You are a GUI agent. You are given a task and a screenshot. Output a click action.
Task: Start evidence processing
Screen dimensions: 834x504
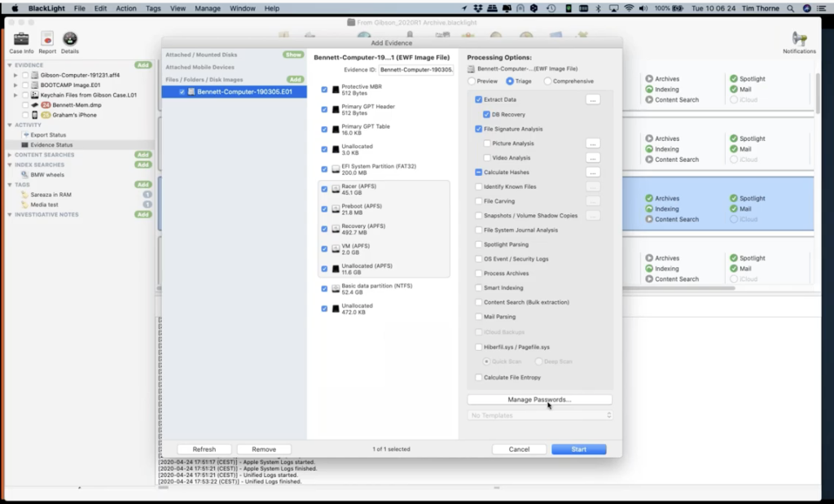coord(579,449)
